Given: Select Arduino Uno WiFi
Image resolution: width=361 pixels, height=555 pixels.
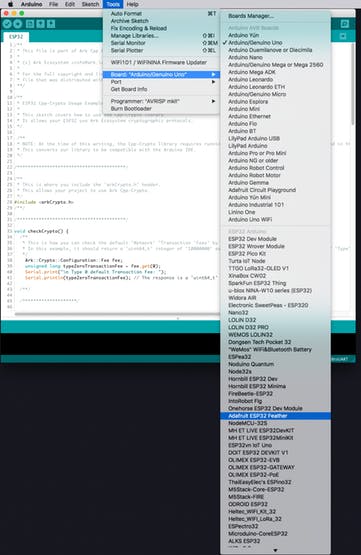Looking at the screenshot, I should [x=275, y=219].
